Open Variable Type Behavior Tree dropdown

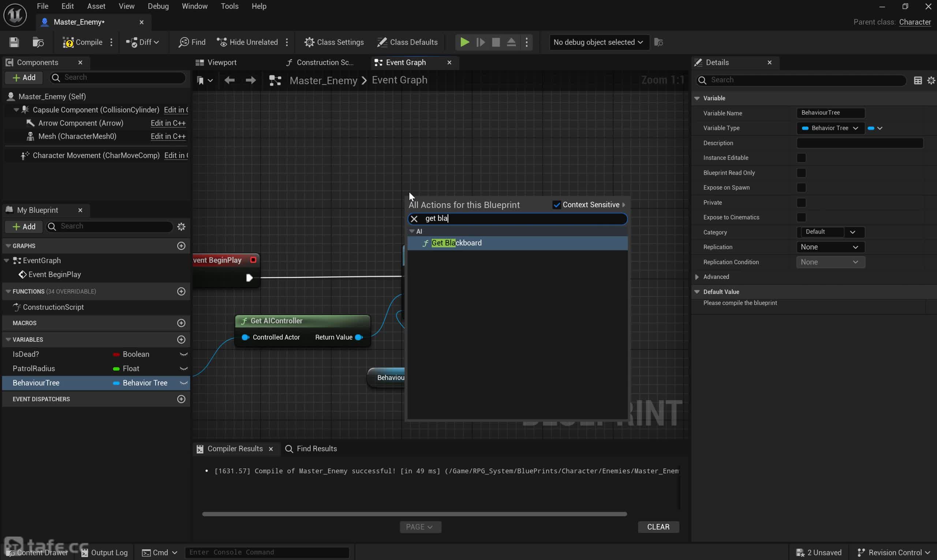coord(830,128)
